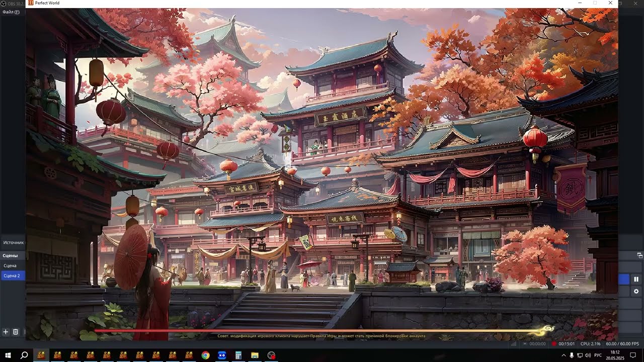The height and width of the screenshot is (362, 644).
Task: Open File Explorer from the taskbar
Action: coord(255,355)
